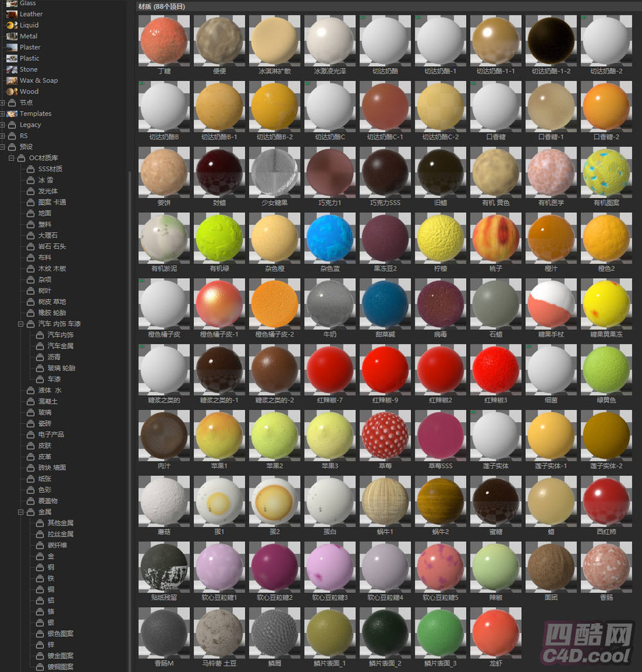This screenshot has height=672, width=642.
Task: Click the tree panel vertical scrollbar
Action: (x=130, y=385)
